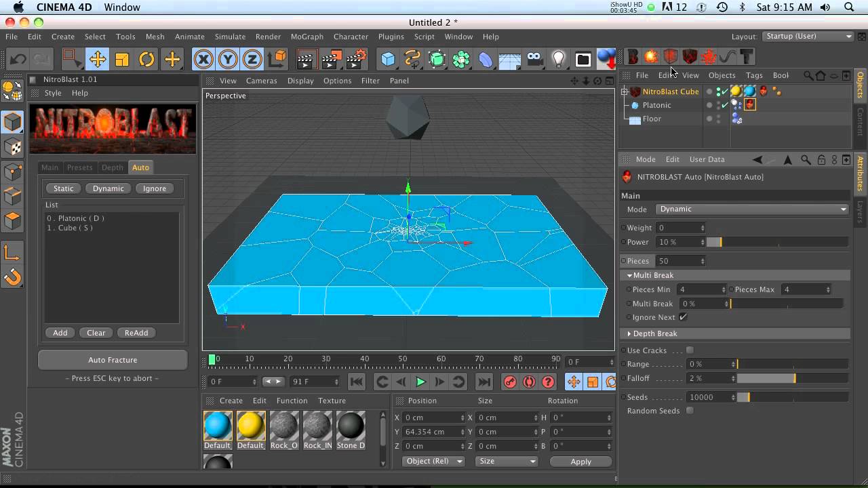868x488 pixels.
Task: Click the Pieces value stepper arrows
Action: click(703, 261)
